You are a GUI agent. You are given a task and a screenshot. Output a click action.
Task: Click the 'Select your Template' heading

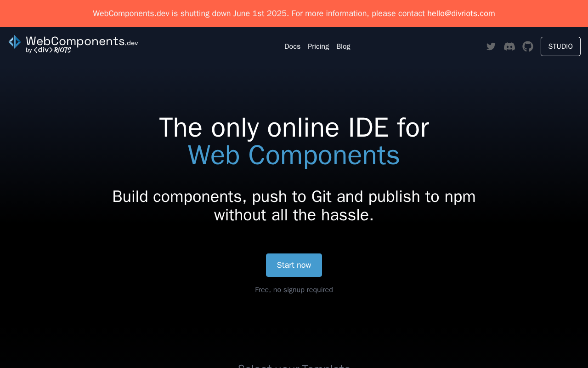tap(294, 366)
